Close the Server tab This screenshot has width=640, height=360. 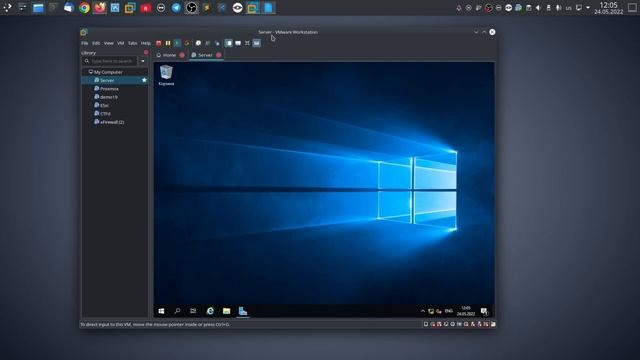click(219, 55)
